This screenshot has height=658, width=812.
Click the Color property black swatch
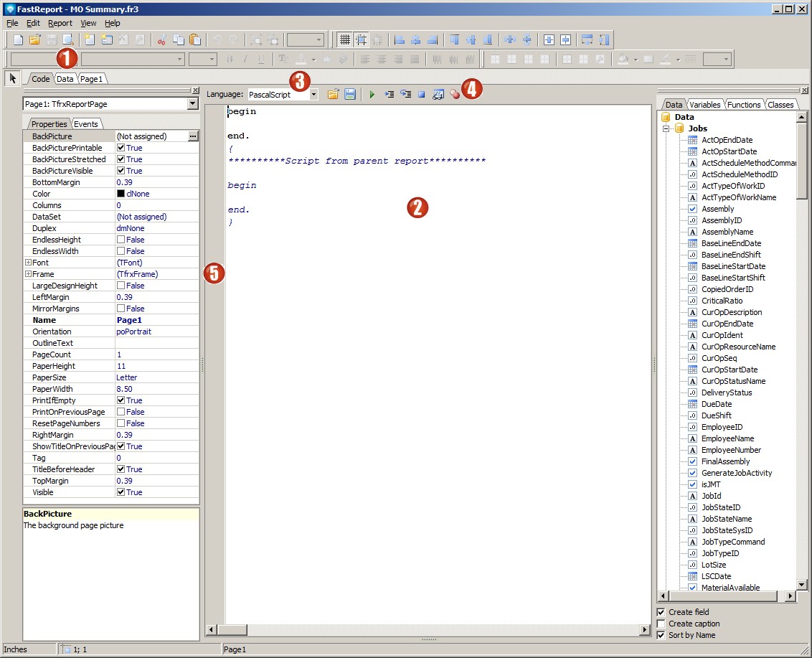coord(121,194)
